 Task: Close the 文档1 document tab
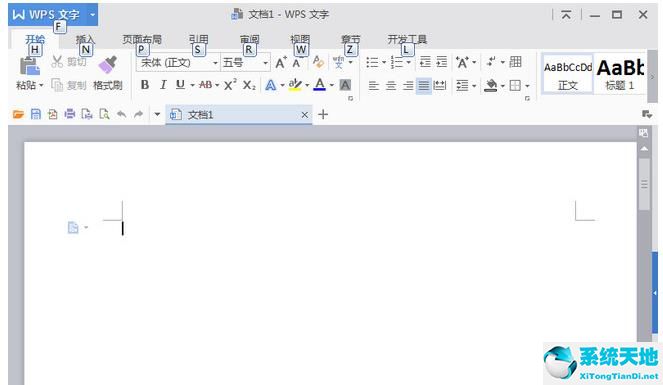304,115
